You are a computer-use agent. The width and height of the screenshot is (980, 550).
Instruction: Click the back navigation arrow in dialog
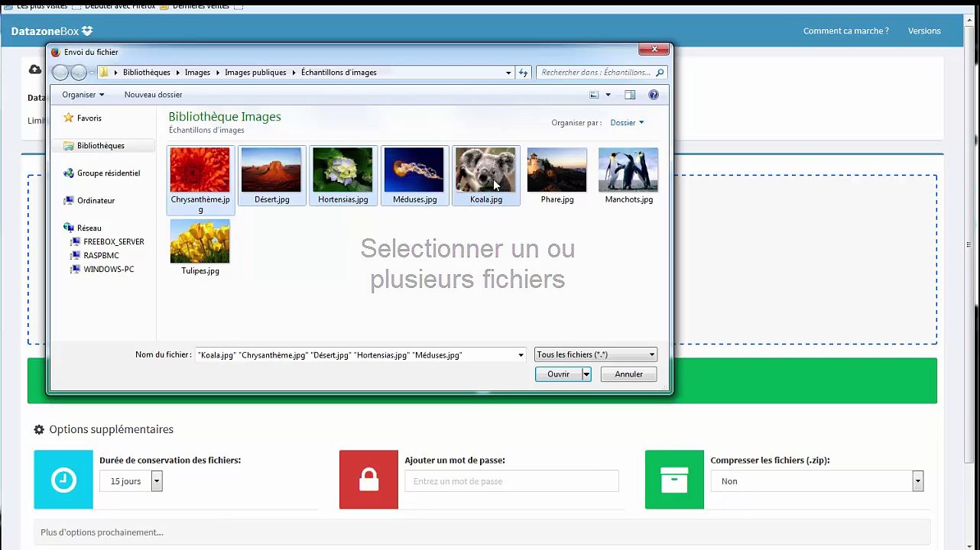click(x=61, y=73)
